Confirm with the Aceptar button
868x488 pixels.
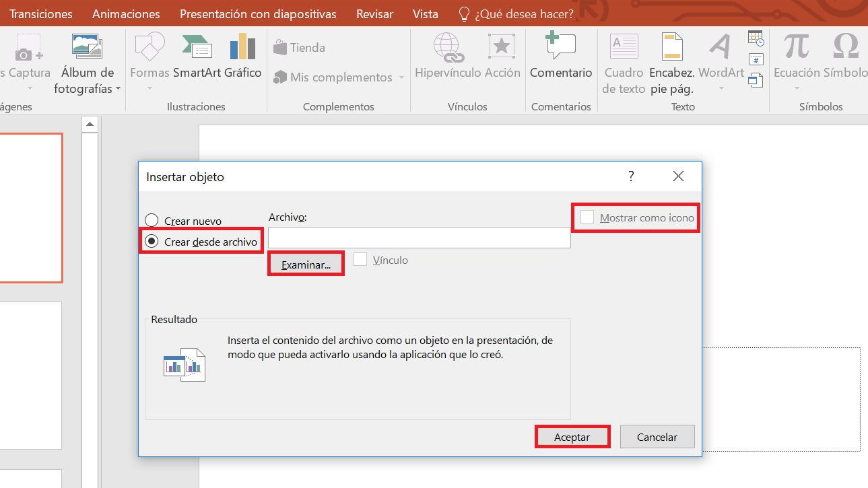(572, 436)
